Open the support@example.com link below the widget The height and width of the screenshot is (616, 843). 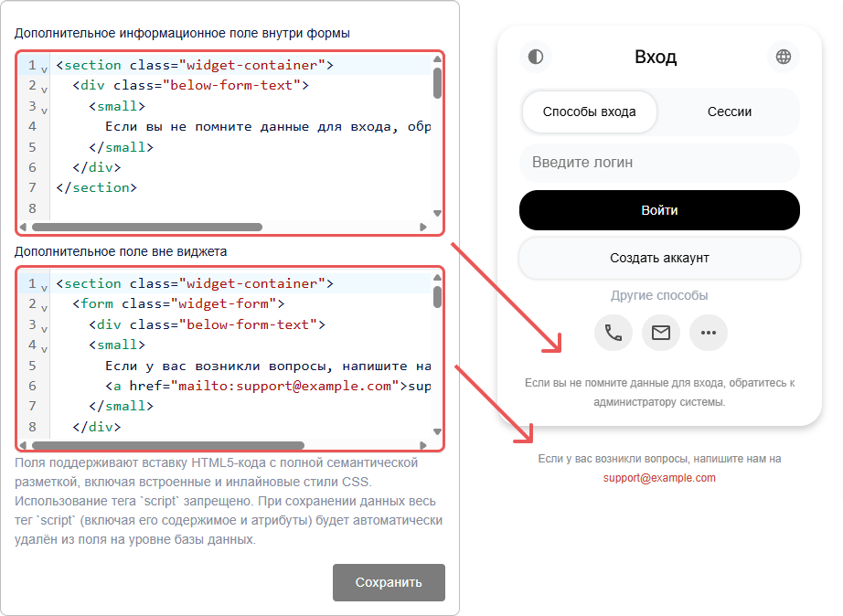tap(659, 478)
